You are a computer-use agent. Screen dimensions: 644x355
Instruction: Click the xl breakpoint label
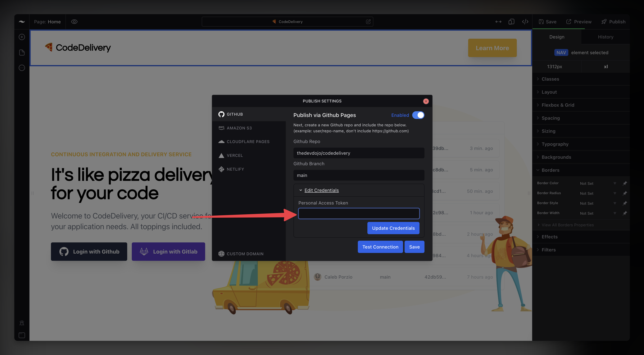[x=605, y=66]
